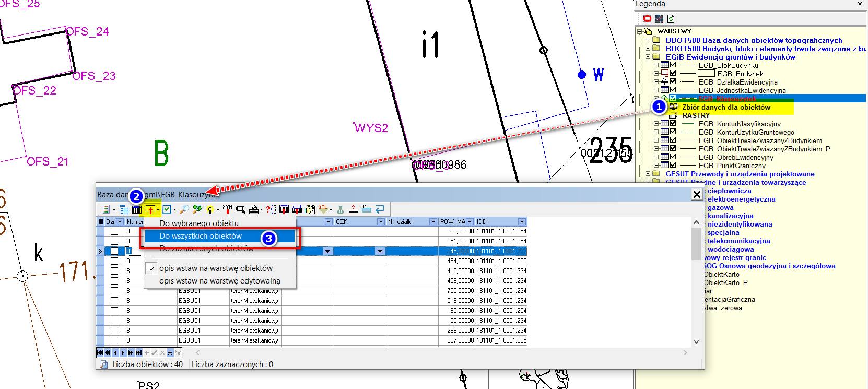This screenshot has width=868, height=389.
Task: Open Nr_dzialki column filter dropdown
Action: (433, 222)
